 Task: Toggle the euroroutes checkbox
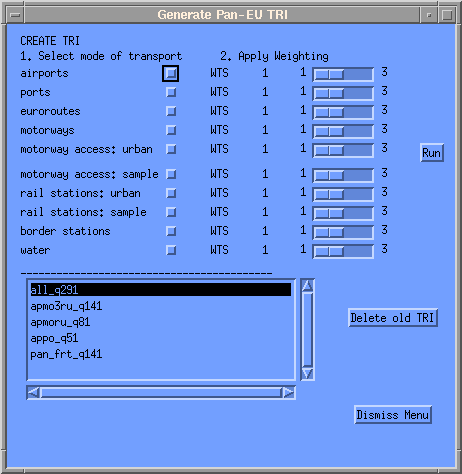coord(171,111)
